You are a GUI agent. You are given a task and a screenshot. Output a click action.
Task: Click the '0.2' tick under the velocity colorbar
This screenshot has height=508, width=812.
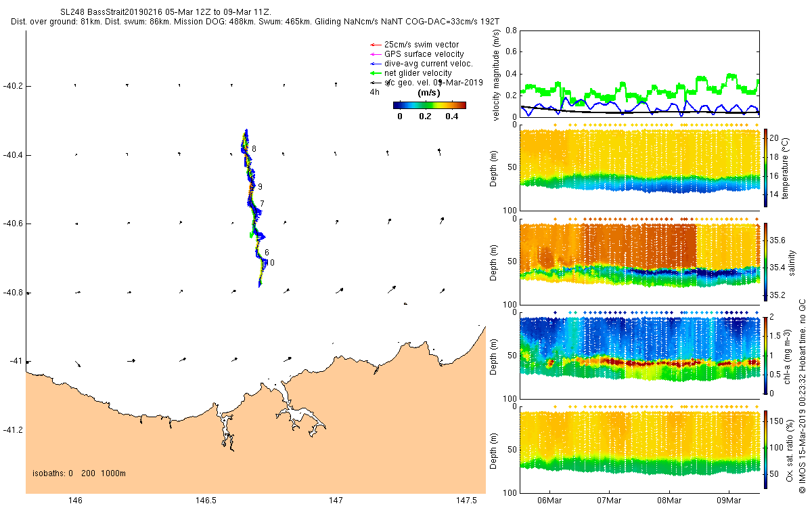425,116
